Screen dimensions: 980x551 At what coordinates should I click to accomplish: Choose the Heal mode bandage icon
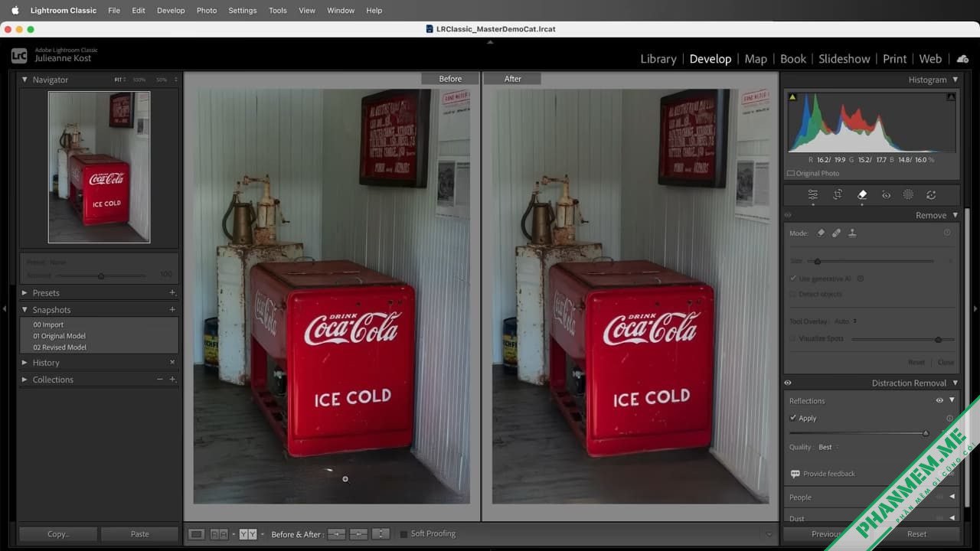(836, 233)
